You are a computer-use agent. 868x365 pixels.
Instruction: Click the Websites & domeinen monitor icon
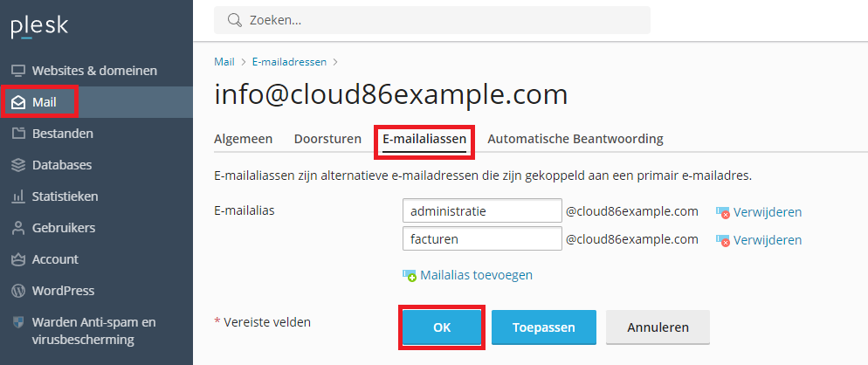18,71
